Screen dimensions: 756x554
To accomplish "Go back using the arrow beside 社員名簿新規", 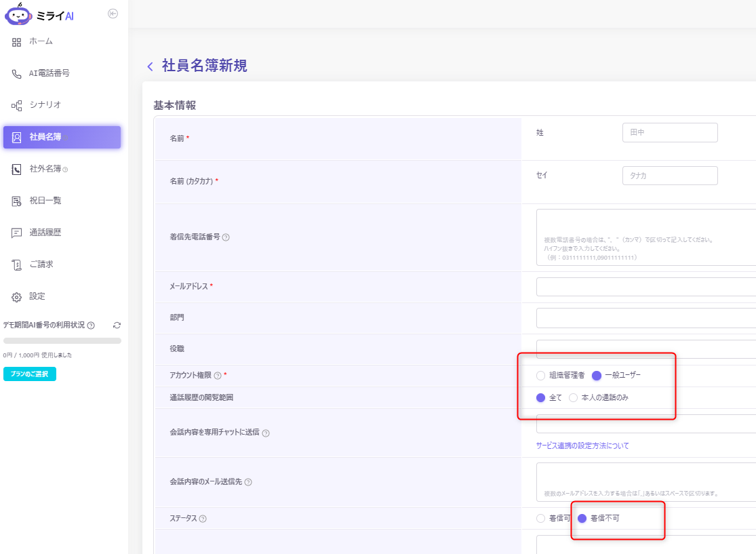I will [x=150, y=66].
